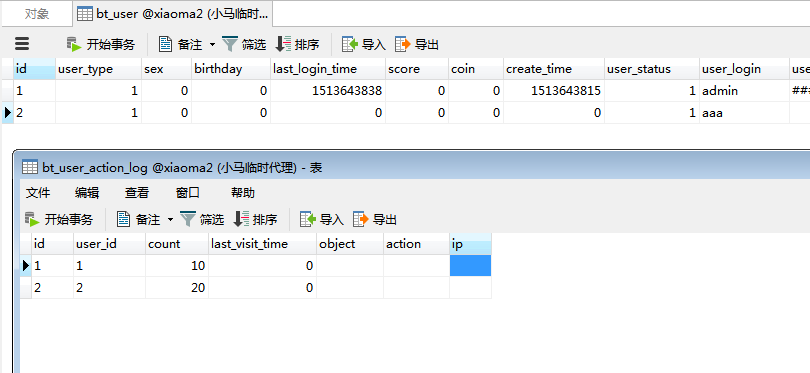Open the 查看 menu
Viewport: 810px width, 373px height.
point(137,193)
